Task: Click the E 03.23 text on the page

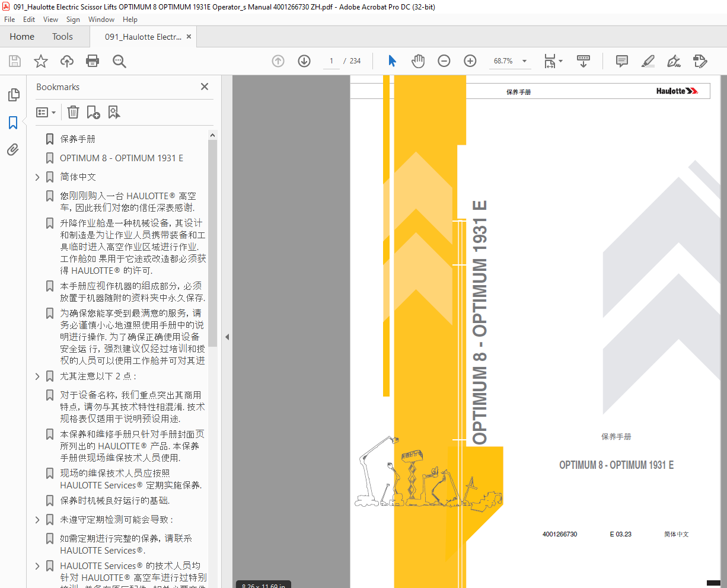Action: pyautogui.click(x=620, y=535)
